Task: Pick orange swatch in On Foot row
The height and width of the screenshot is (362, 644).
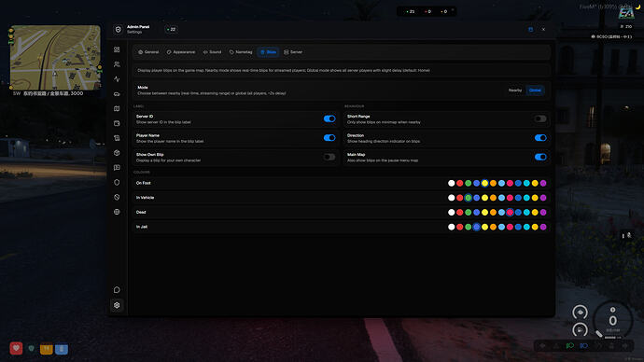Action: (493, 184)
